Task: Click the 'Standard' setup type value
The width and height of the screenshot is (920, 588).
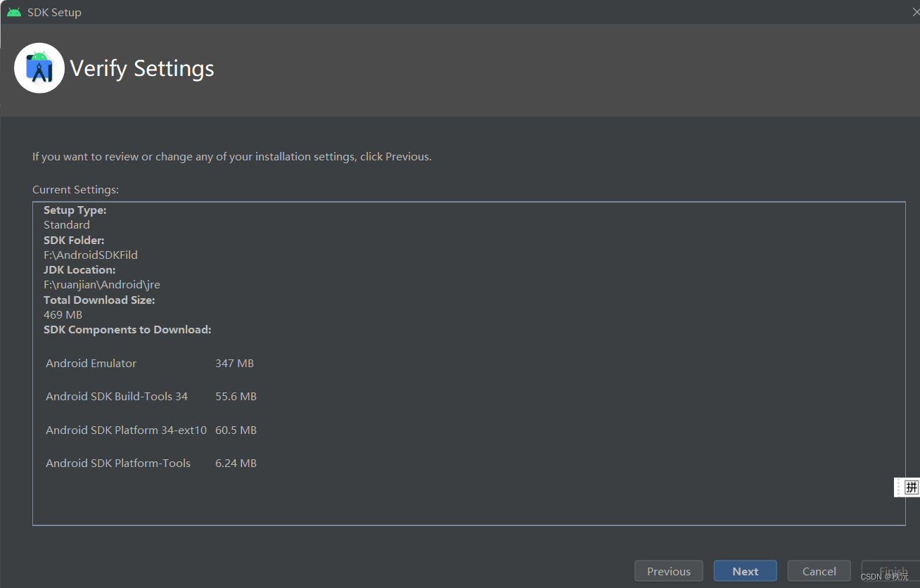Action: (67, 225)
